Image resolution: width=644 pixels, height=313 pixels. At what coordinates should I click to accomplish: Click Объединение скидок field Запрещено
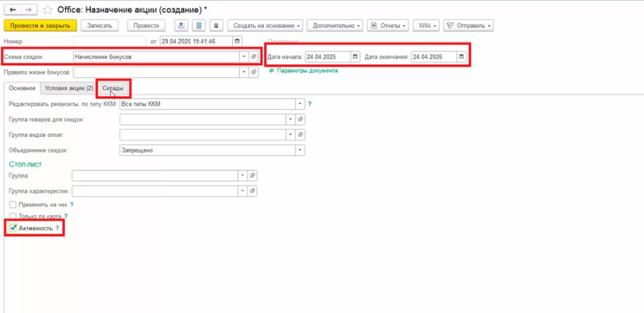[208, 150]
